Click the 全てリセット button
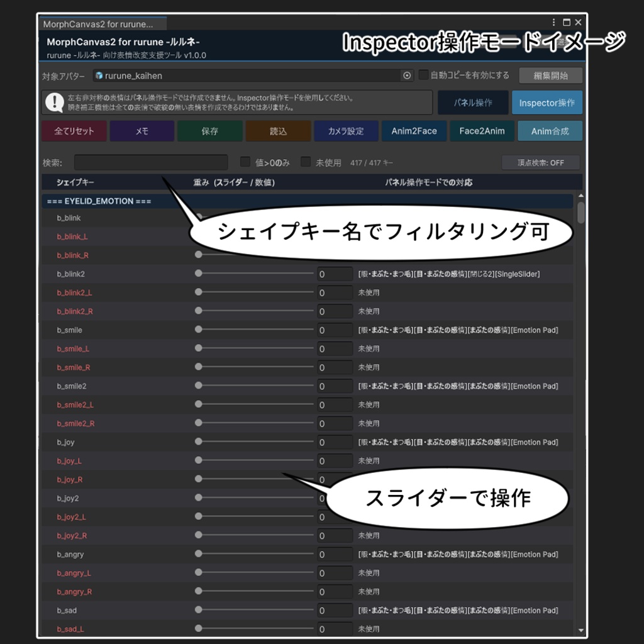Image resolution: width=644 pixels, height=644 pixels. 74,131
